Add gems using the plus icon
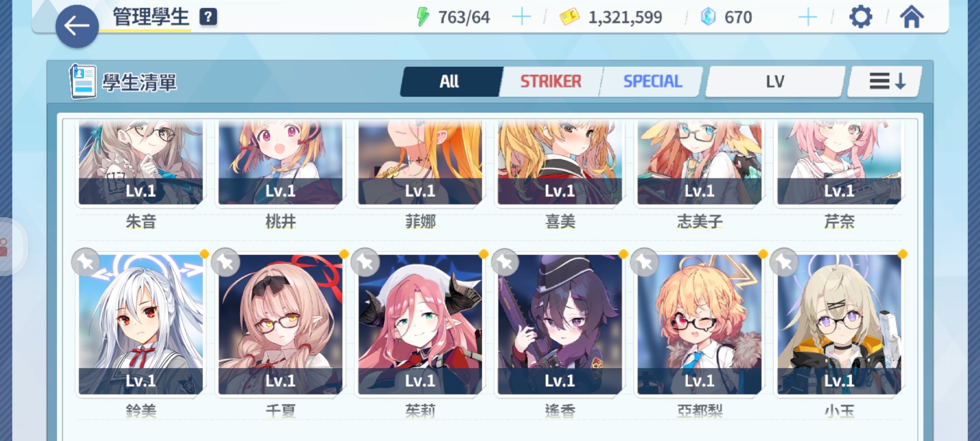The width and height of the screenshot is (980, 441). pos(807,17)
